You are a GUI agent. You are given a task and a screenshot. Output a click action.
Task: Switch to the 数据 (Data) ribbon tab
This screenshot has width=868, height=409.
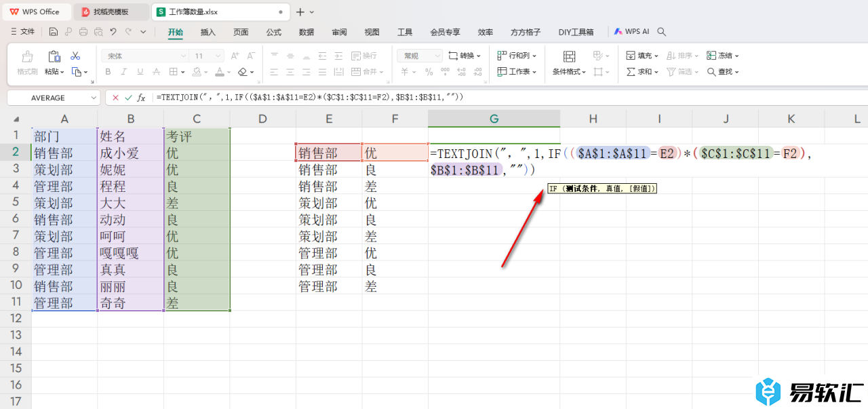pyautogui.click(x=307, y=32)
